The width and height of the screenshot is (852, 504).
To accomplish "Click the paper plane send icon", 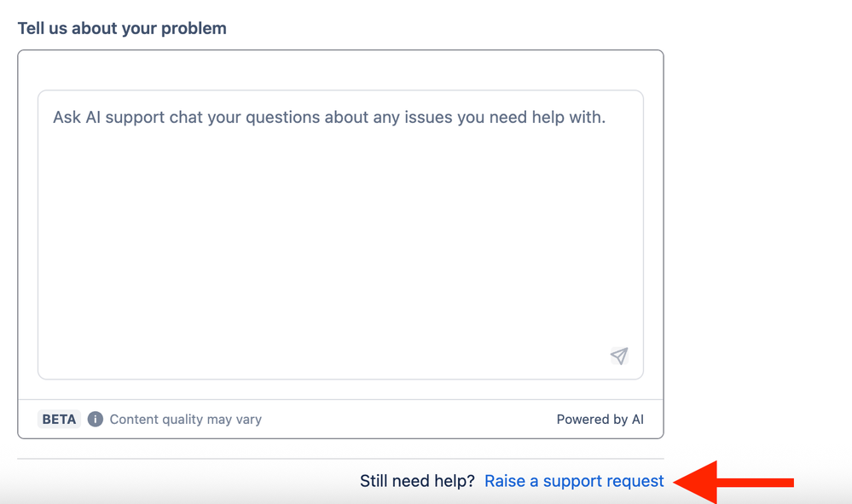I will coord(619,356).
